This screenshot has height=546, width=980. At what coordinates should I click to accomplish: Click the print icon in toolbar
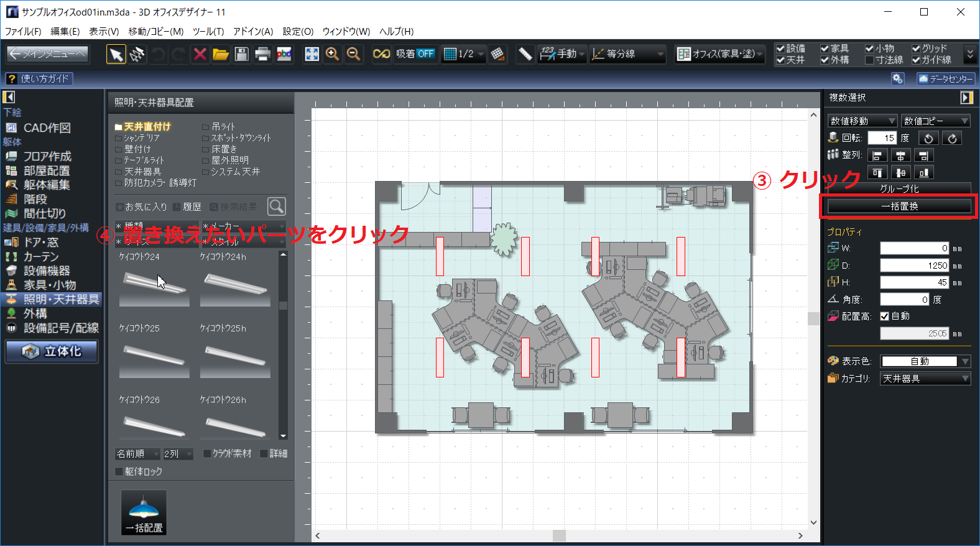(x=262, y=54)
